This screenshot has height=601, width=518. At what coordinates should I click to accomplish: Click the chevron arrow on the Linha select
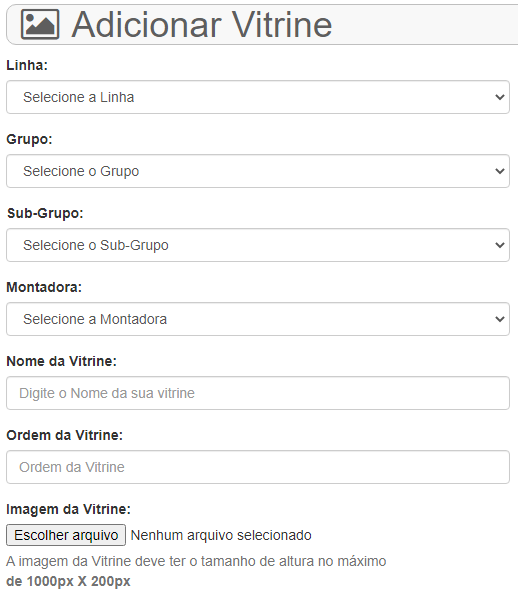pyautogui.click(x=500, y=97)
